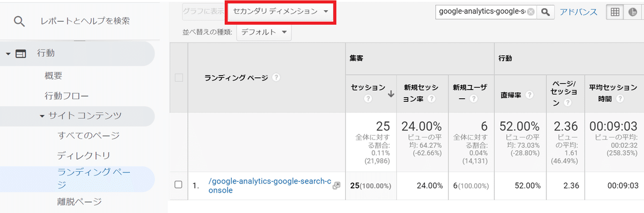Image resolution: width=644 pixels, height=213 pixels.
Task: Click help icon beside 直帰率 column
Action: 530,95
